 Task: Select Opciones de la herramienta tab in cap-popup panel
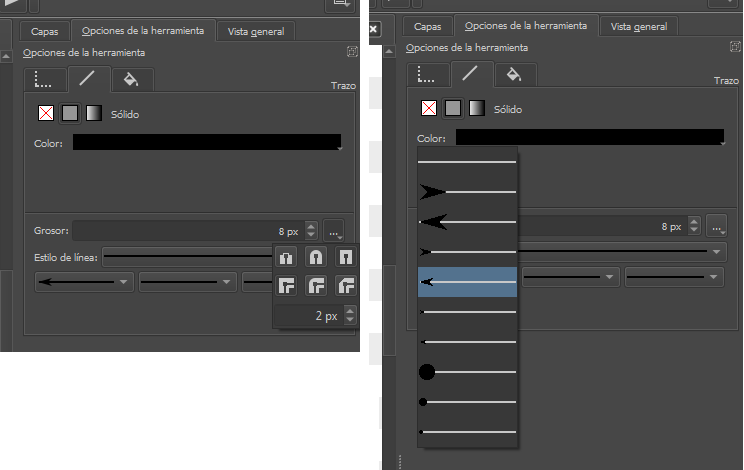(x=143, y=30)
